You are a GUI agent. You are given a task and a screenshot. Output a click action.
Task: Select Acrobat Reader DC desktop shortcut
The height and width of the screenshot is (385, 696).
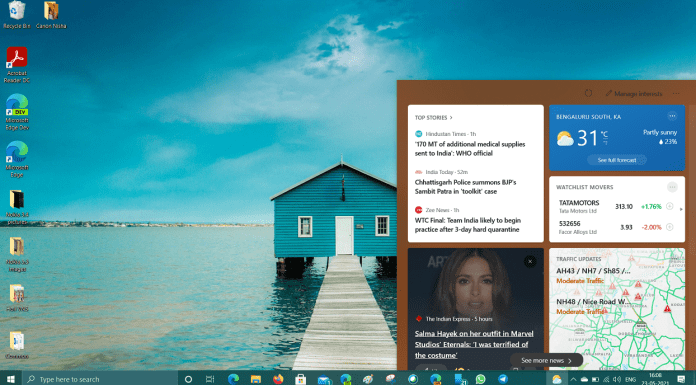pos(17,65)
